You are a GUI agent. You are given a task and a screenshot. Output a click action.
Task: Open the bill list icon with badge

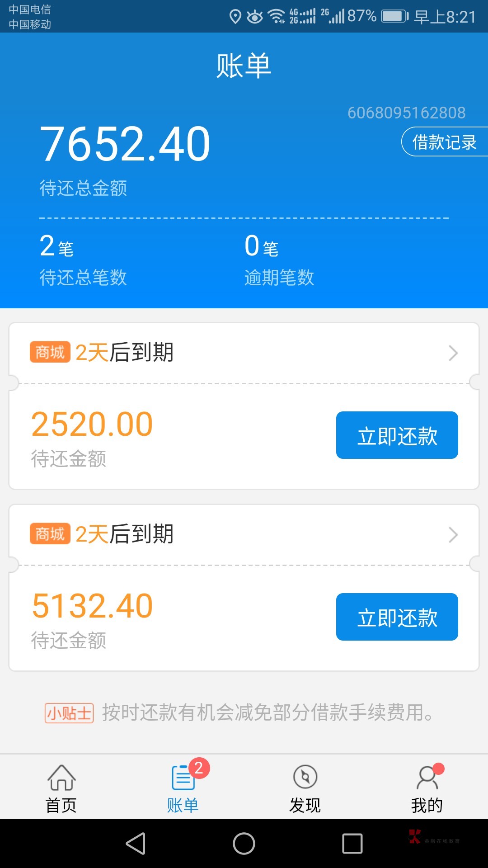183,777
